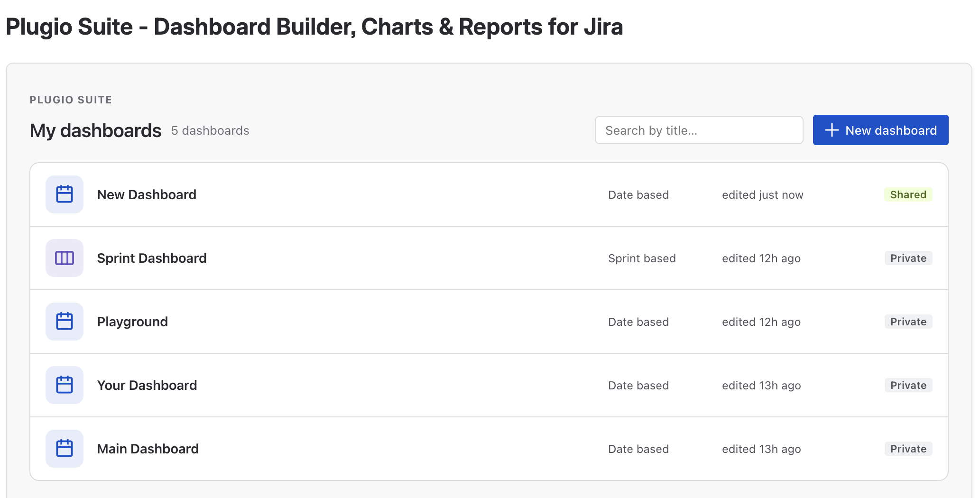Click the Private badge on Playground

908,322
